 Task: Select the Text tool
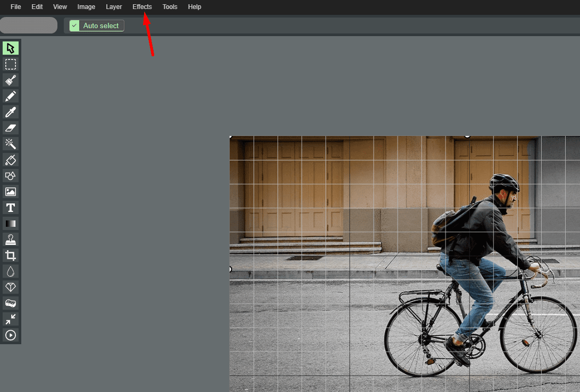pos(11,208)
